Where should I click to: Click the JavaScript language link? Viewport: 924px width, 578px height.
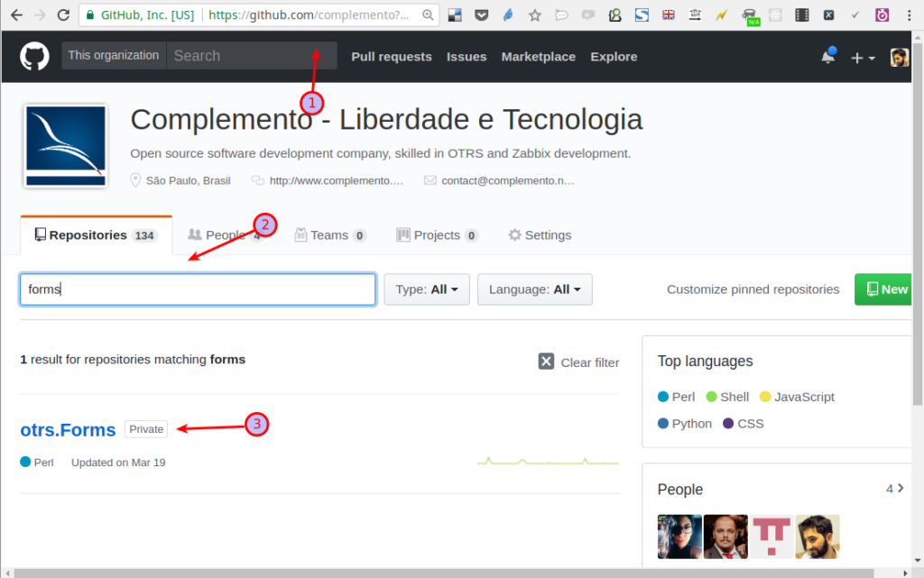798,397
